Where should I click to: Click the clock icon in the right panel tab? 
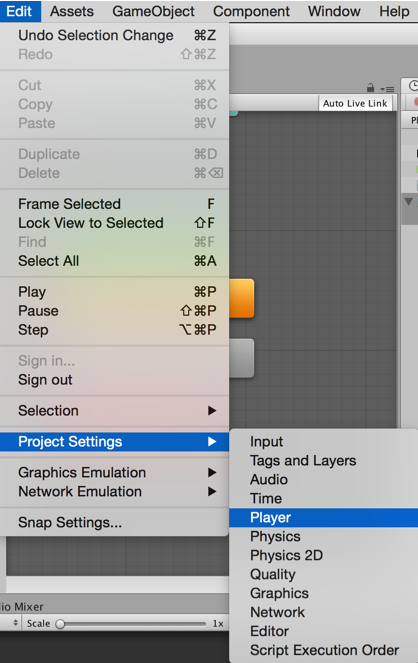[413, 86]
